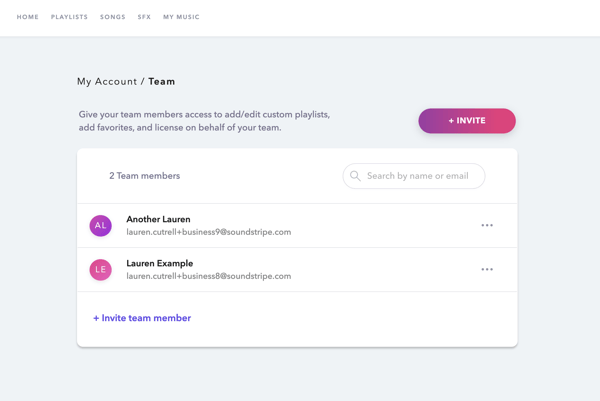Click the 2 Team members heading
Viewport: 600px width, 401px height.
click(x=145, y=176)
